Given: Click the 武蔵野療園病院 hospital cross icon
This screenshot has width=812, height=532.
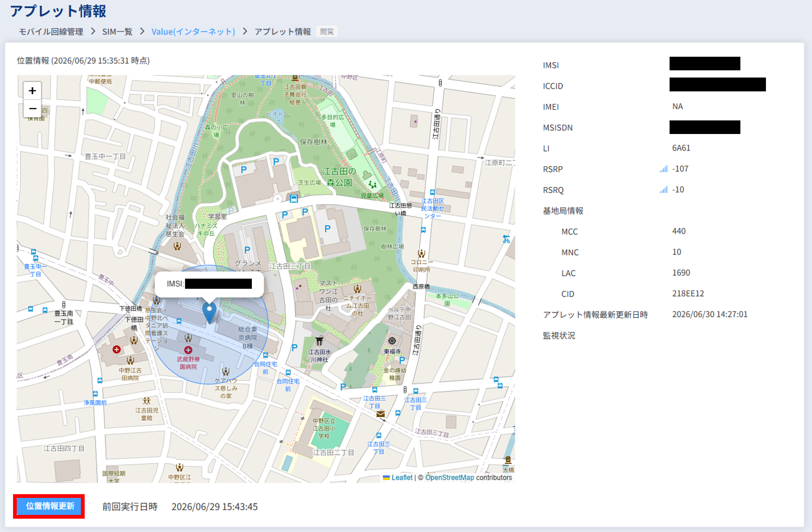Looking at the screenshot, I should click(x=188, y=350).
